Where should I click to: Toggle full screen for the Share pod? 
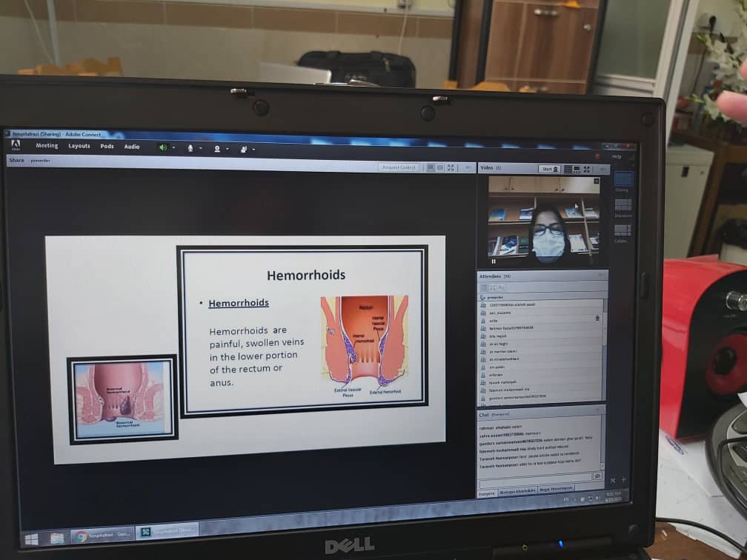[451, 167]
